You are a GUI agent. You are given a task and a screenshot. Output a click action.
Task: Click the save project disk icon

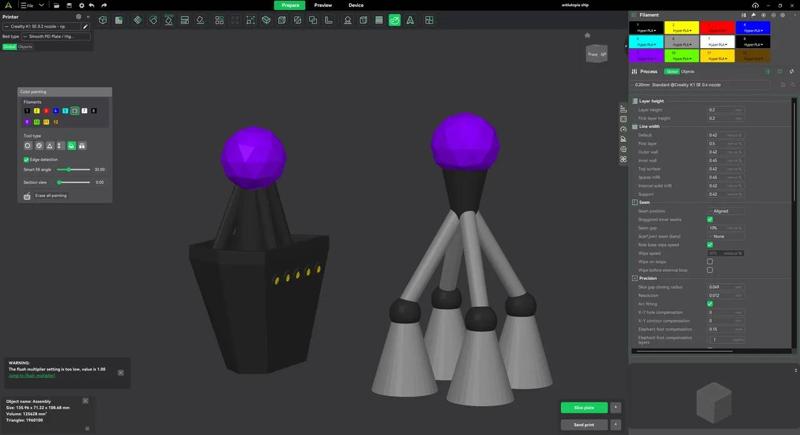69,5
